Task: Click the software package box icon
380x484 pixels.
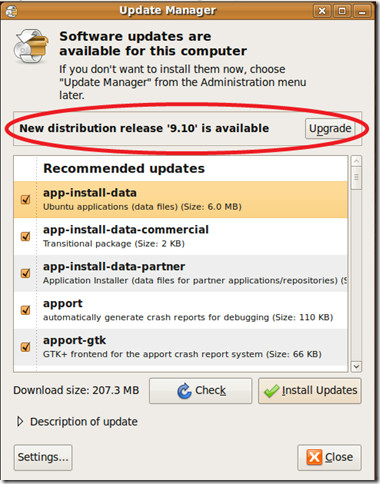Action: 31,46
